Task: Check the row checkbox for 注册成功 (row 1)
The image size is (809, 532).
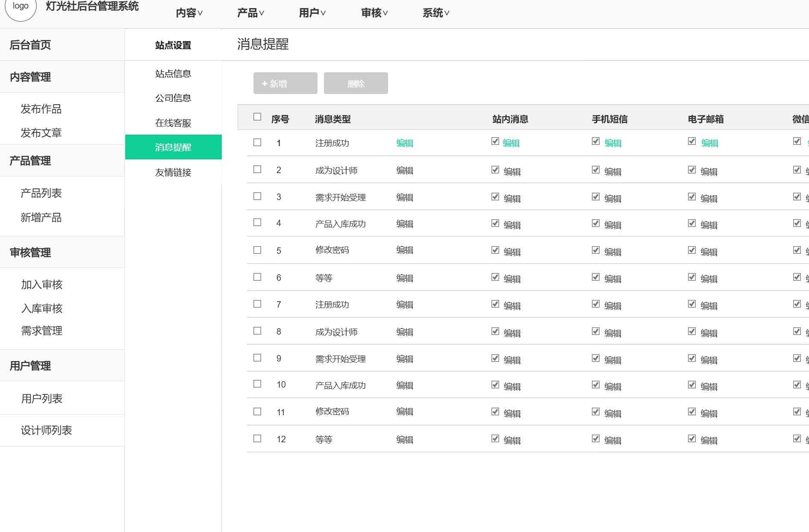Action: [257, 143]
